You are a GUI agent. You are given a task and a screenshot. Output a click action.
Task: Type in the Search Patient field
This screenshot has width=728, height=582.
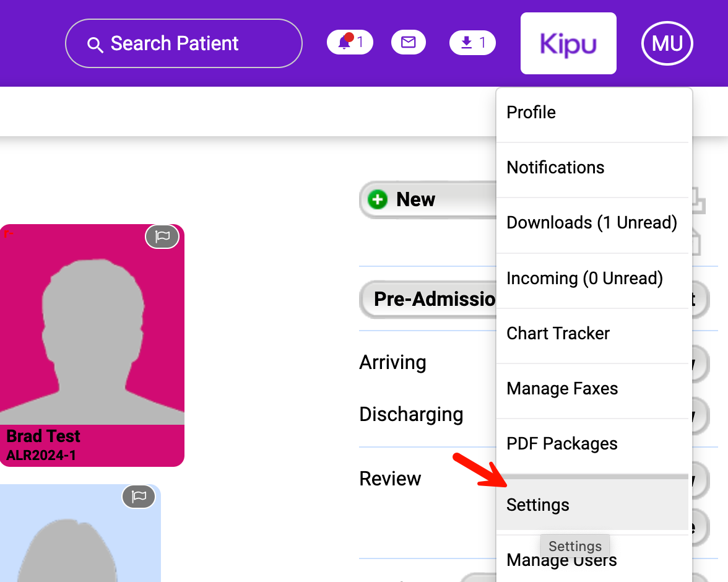192,44
